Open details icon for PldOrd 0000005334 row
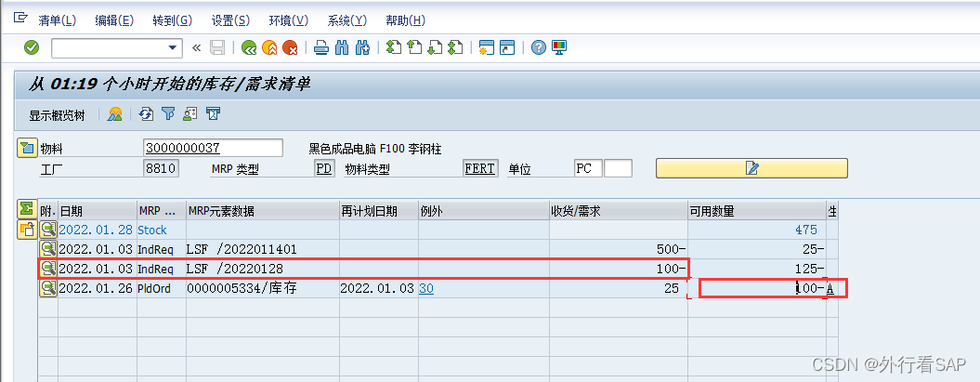Image resolution: width=980 pixels, height=382 pixels. [48, 288]
